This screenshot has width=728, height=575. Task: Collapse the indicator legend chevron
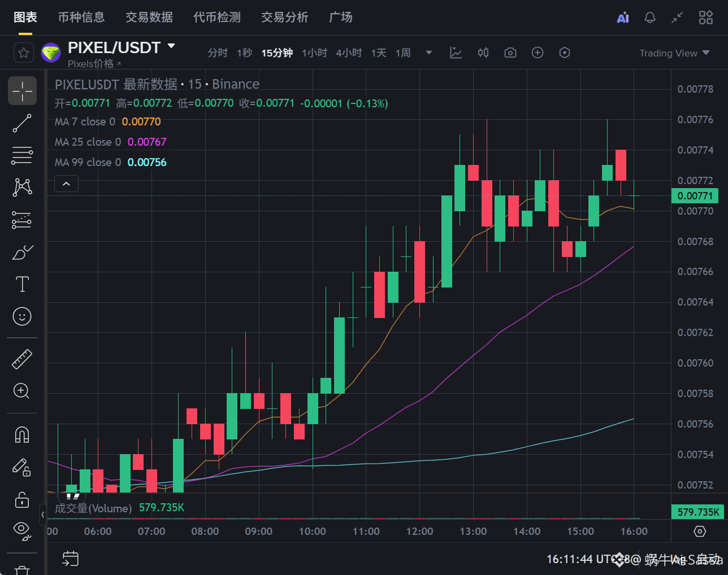coord(66,184)
